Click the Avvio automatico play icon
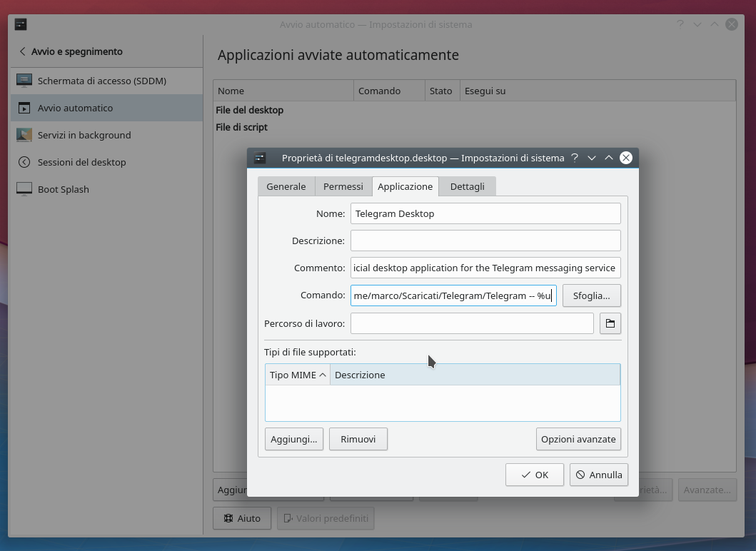 24,108
